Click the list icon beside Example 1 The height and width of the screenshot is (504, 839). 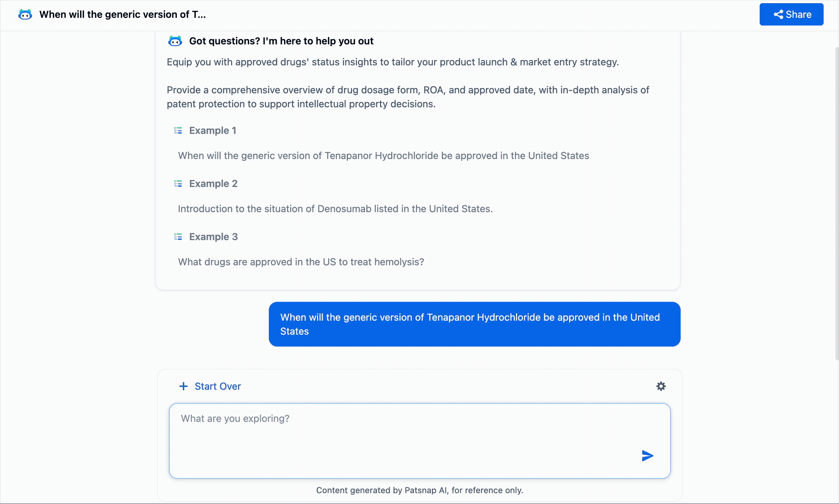pos(178,131)
